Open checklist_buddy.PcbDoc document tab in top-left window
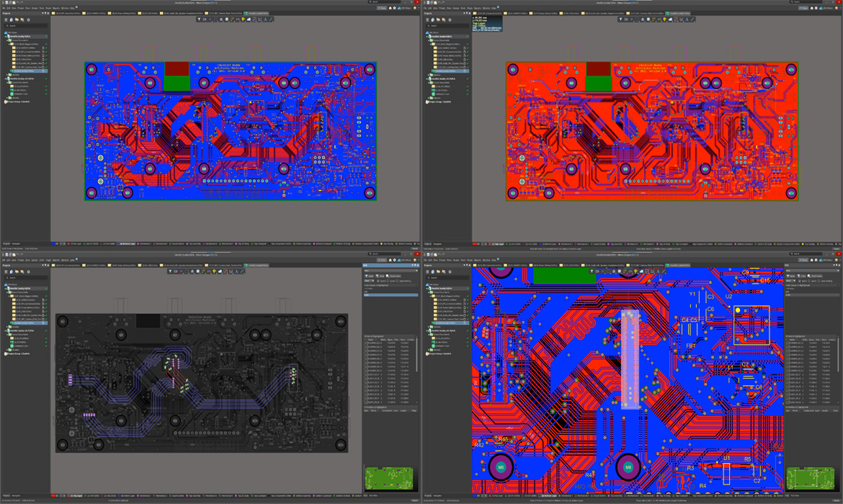The width and height of the screenshot is (843, 504). point(257,13)
